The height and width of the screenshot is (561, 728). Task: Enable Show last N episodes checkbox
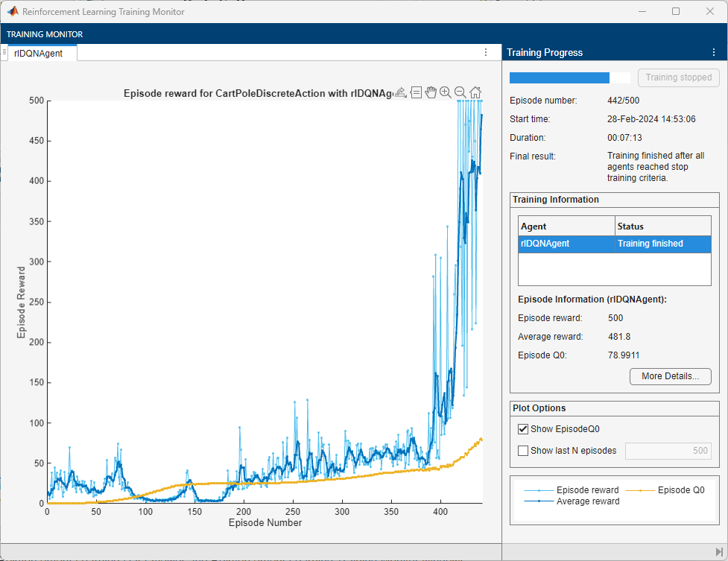click(x=523, y=451)
